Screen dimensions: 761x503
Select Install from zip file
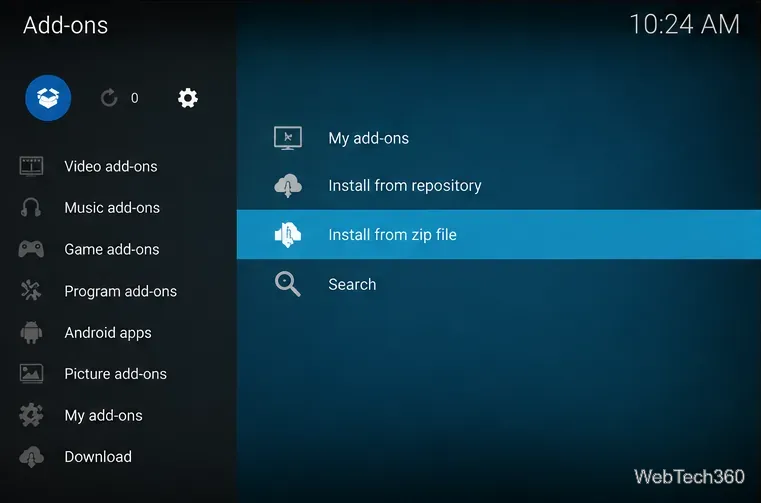pyautogui.click(x=499, y=235)
